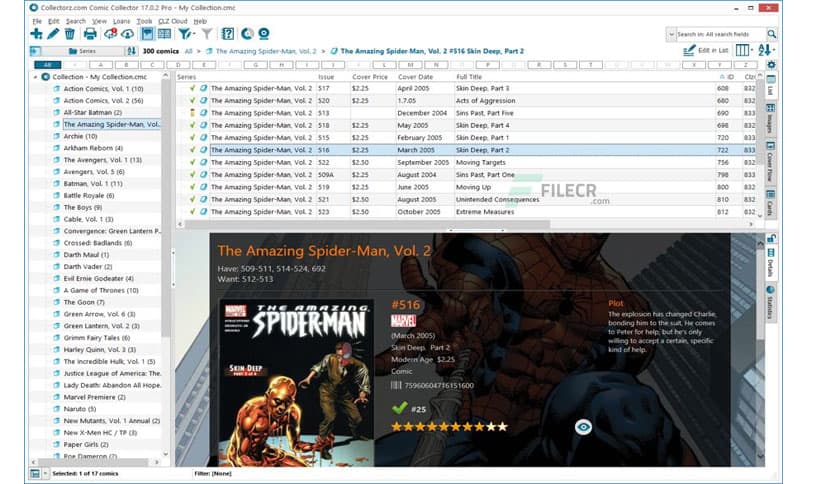Click The Amazing Spider-Man, Vol. 2 breadcrumb link

point(266,51)
